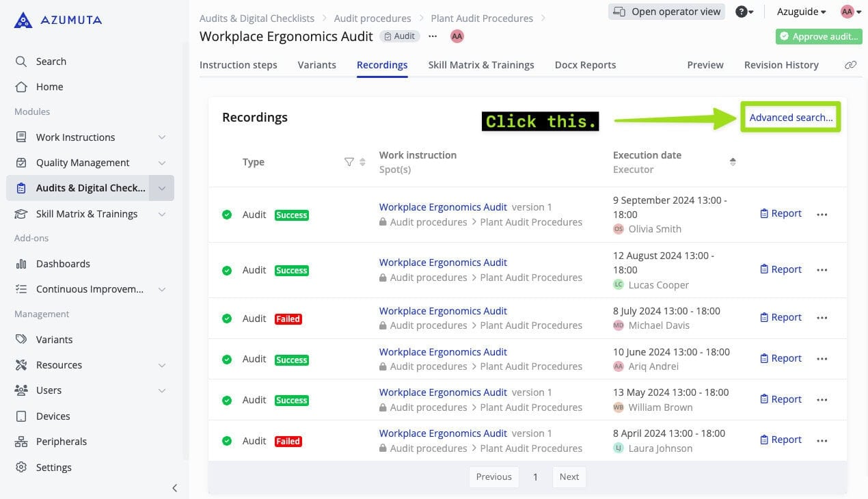Collapse the sidebar with the chevron icon

[174, 487]
